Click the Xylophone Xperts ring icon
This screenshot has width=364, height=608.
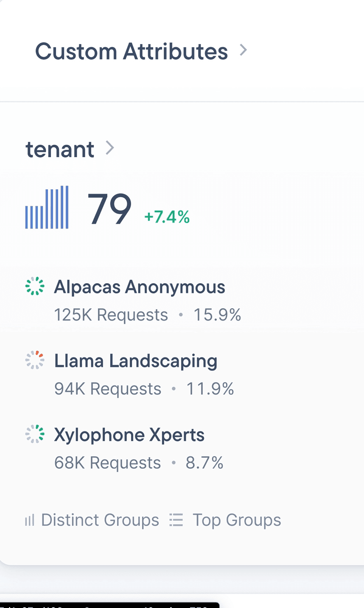(35, 434)
